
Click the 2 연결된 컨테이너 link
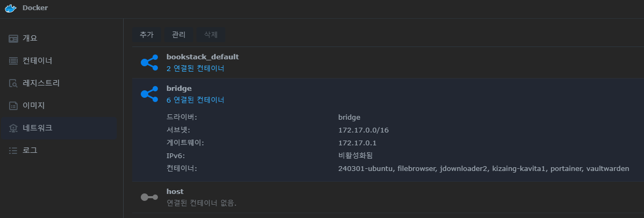pos(195,68)
